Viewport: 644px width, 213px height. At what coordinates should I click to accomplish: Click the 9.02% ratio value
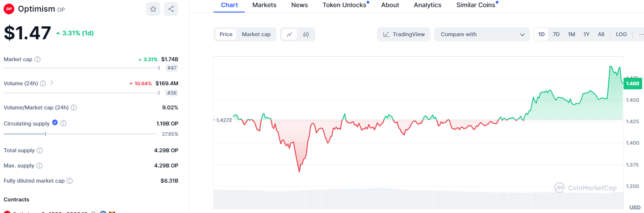[x=171, y=108]
